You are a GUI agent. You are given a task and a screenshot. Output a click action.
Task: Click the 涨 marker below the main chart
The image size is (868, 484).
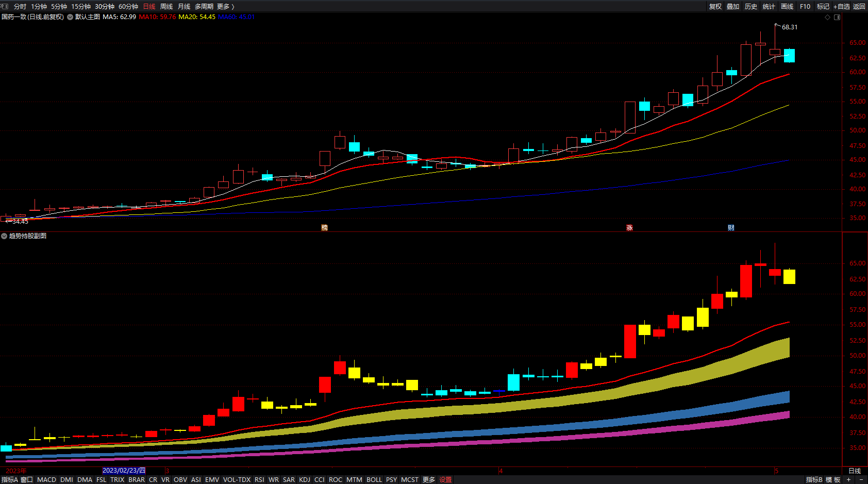[x=629, y=227]
